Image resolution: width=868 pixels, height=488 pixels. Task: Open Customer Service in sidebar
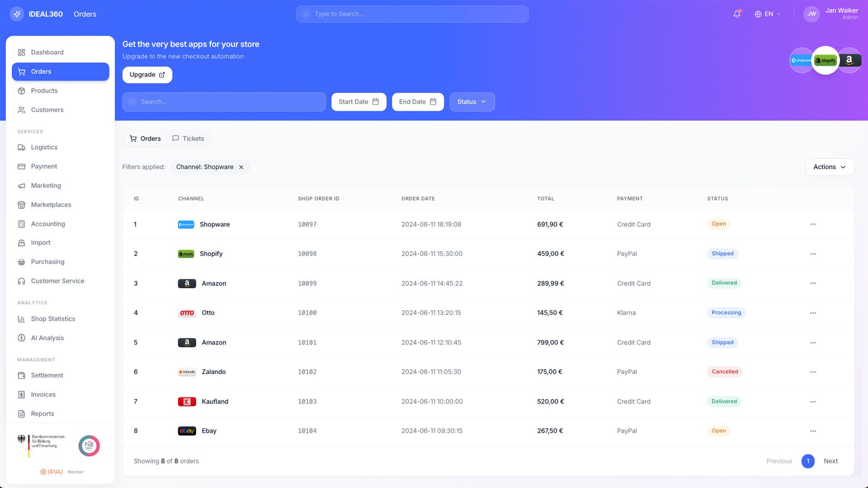tap(61, 281)
